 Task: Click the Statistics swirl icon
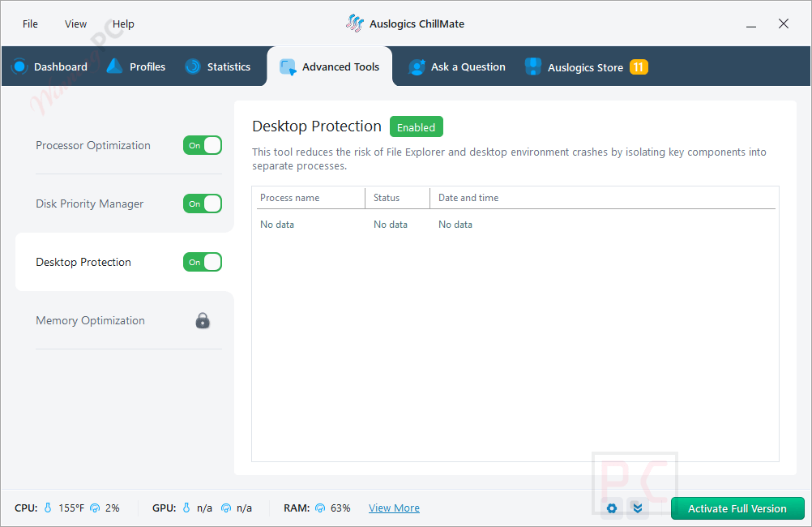[193, 66]
